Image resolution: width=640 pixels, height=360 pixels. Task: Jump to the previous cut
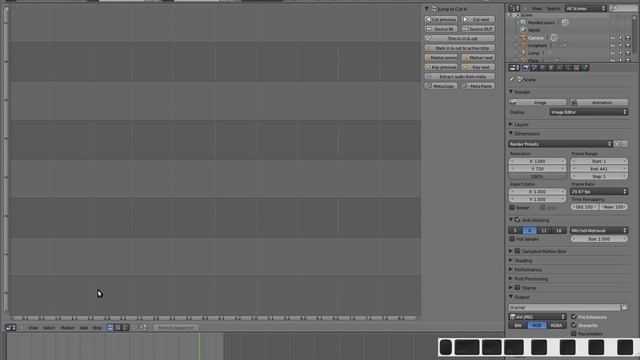pos(441,20)
